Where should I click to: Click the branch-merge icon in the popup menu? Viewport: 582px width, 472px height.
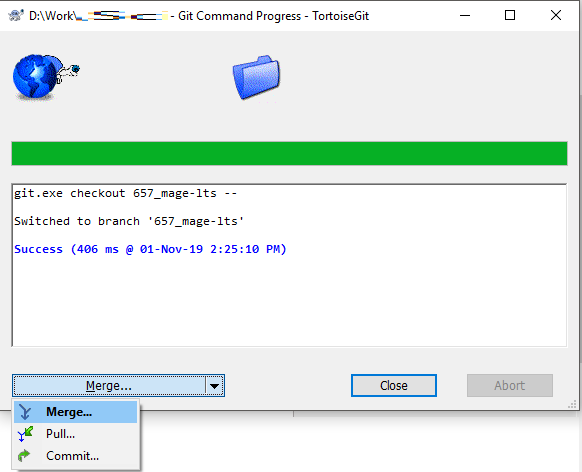[25, 412]
